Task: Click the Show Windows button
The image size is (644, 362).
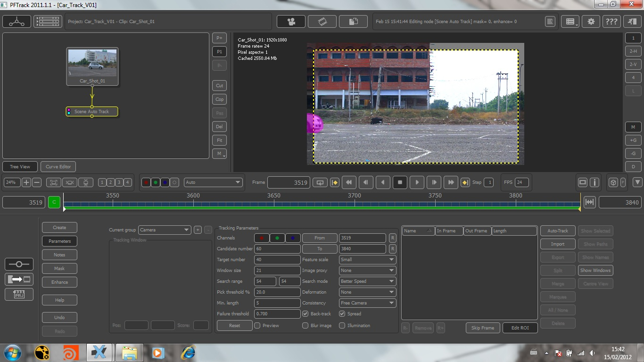Action: [595, 271]
